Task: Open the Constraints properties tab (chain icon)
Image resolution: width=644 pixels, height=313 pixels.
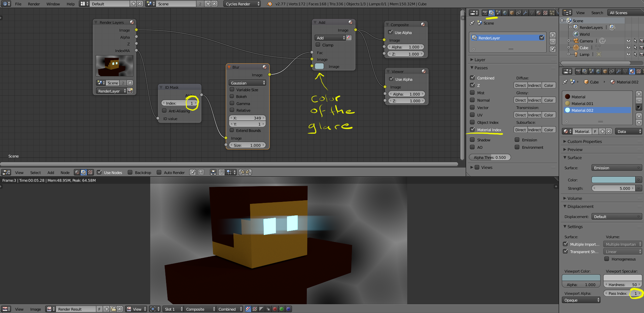Action: (518, 13)
